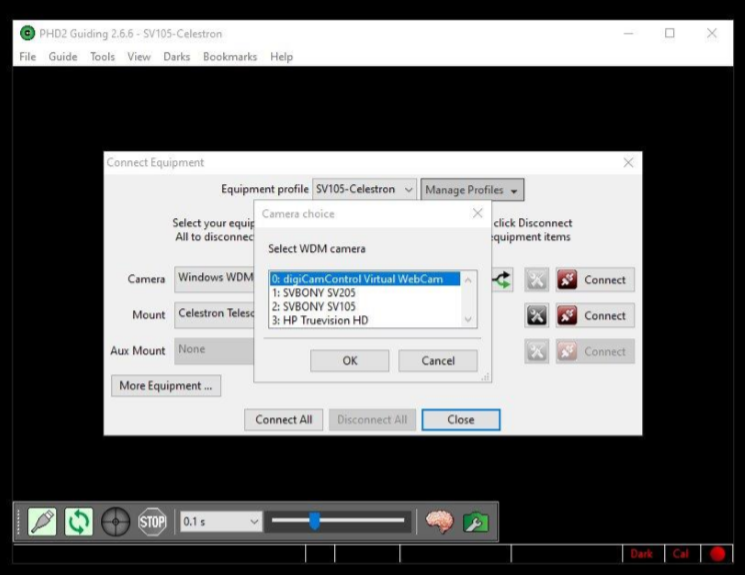Click the USB connect equipment icon

(42, 522)
